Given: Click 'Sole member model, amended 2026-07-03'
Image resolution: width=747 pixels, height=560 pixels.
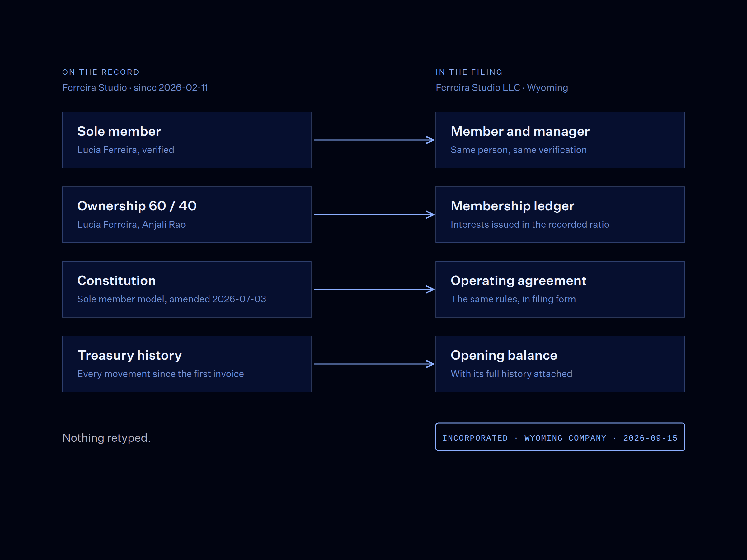Looking at the screenshot, I should (x=171, y=299).
